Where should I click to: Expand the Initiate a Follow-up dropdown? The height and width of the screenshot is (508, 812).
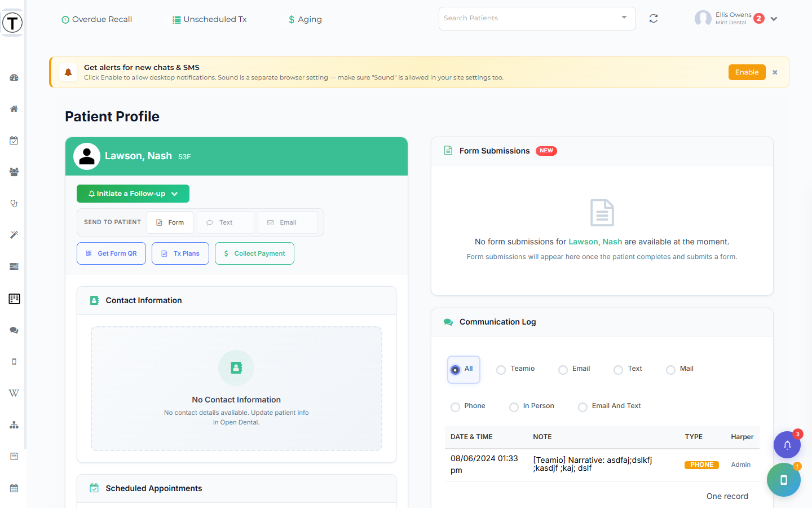tap(133, 194)
